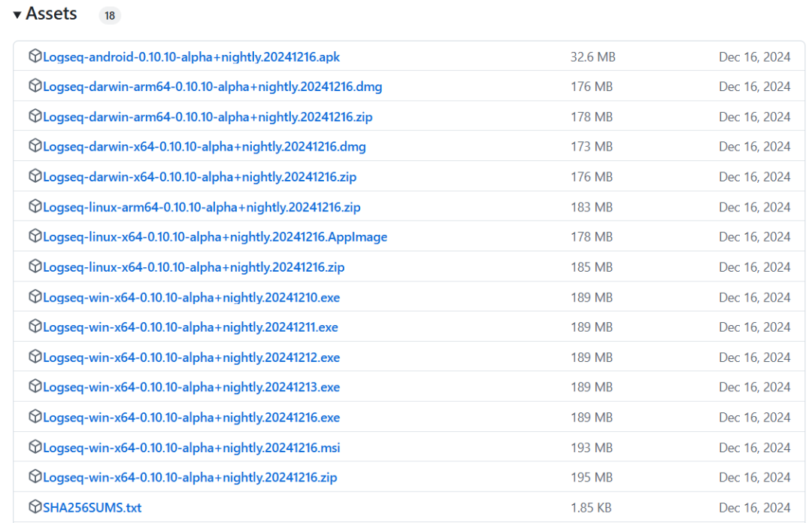The image size is (812, 523).
Task: Download Logseq-android nightly apk file
Action: 191,57
